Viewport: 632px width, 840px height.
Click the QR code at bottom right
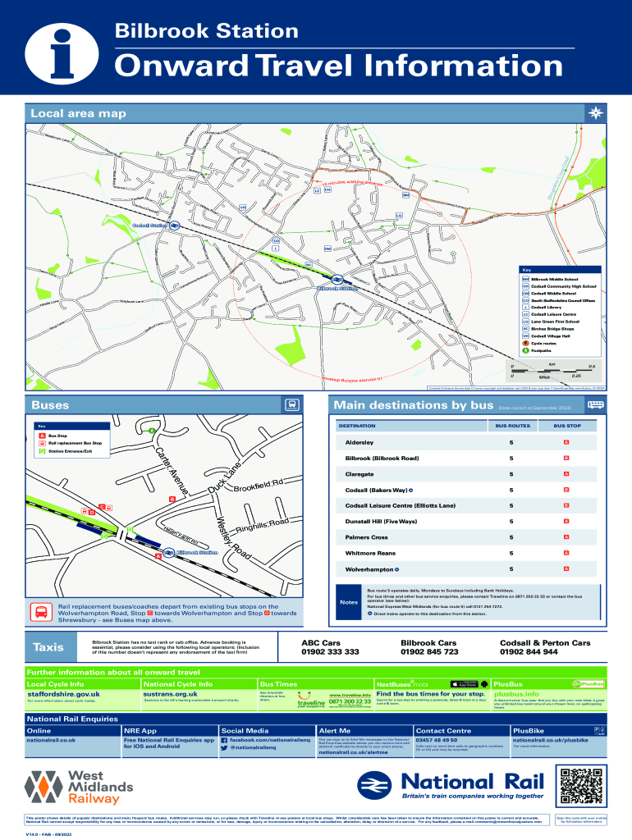coord(581,785)
